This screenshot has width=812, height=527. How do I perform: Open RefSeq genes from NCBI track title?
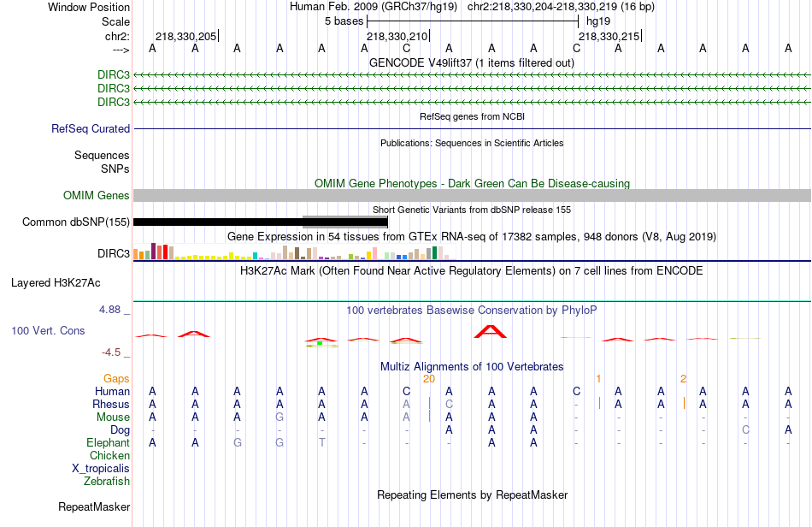click(x=472, y=116)
